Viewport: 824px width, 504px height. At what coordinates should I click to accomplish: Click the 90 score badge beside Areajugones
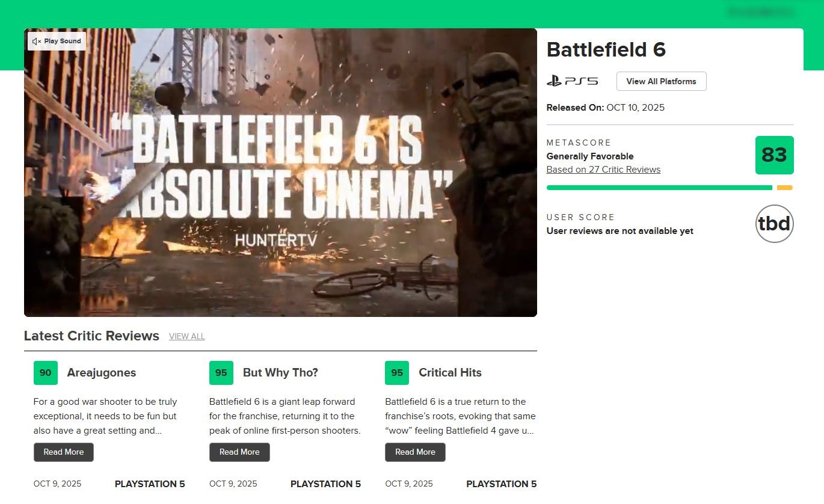(46, 373)
